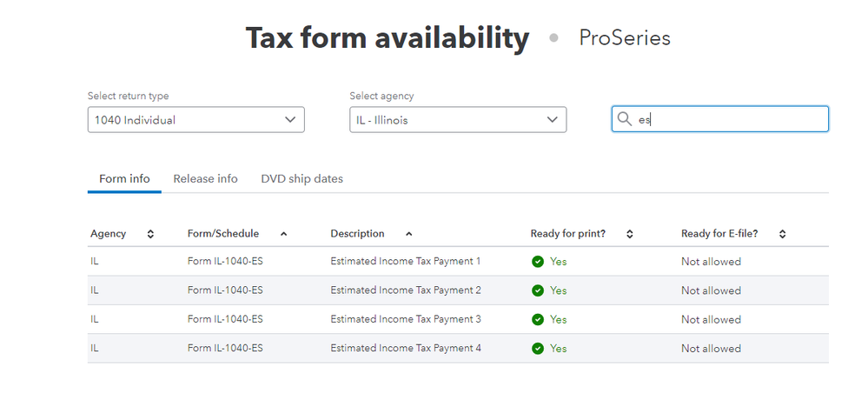Screen dimensions: 868x400
Task: Click green checkmark for Payment 1
Action: (x=538, y=262)
